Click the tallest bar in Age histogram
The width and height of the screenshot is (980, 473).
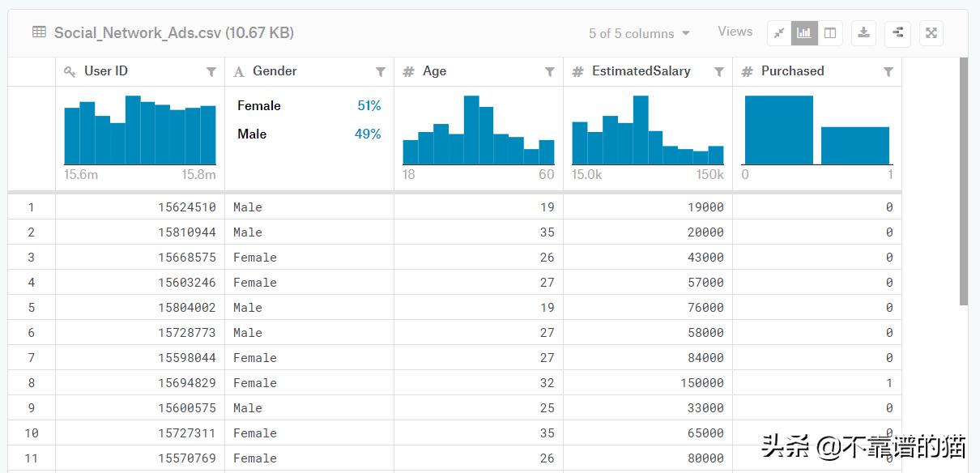coord(471,130)
